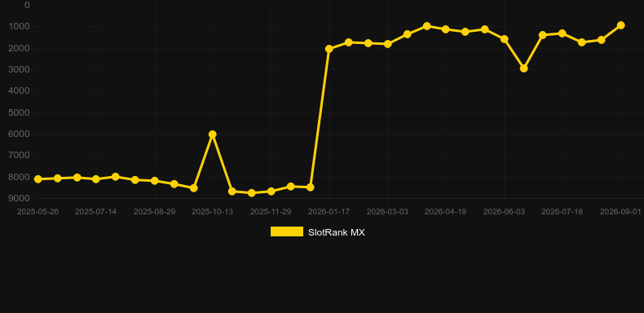Click the x-axis label '2026-06-03'
Viewport: 644px width, 313px height.
[x=504, y=212]
